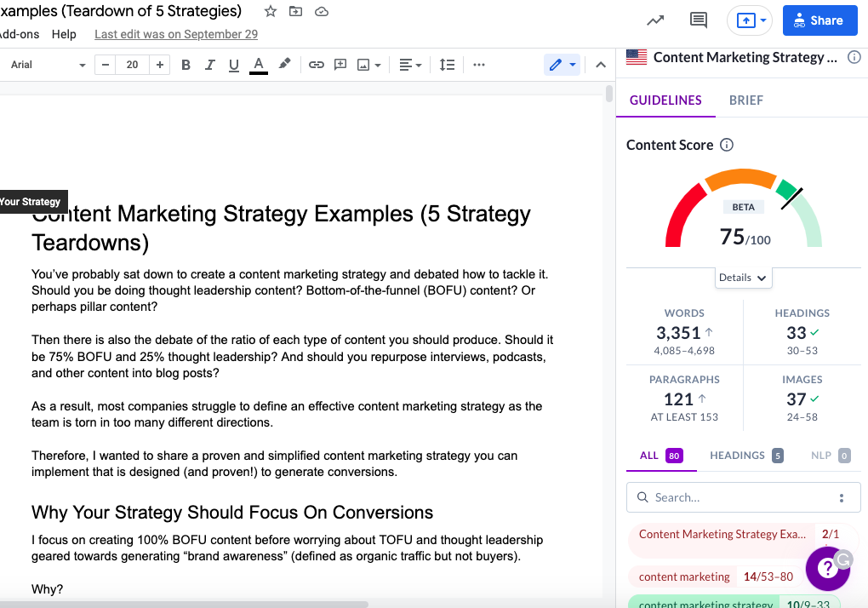Open comment history
868x608 pixels.
click(x=699, y=20)
